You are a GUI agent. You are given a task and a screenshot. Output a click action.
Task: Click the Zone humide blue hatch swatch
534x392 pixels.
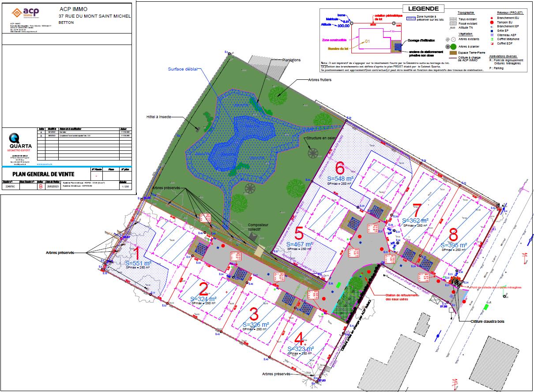coord(411,19)
